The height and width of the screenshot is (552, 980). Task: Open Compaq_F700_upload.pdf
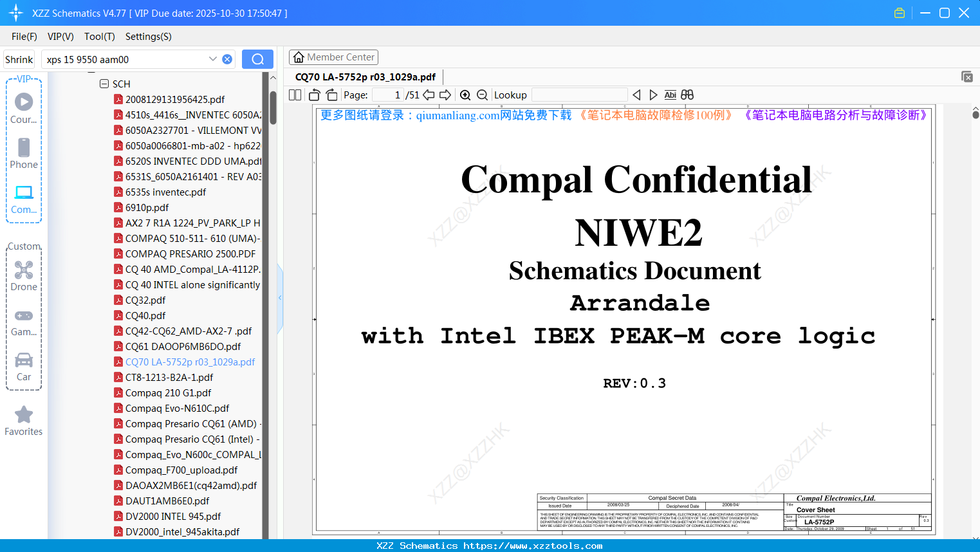(181, 470)
